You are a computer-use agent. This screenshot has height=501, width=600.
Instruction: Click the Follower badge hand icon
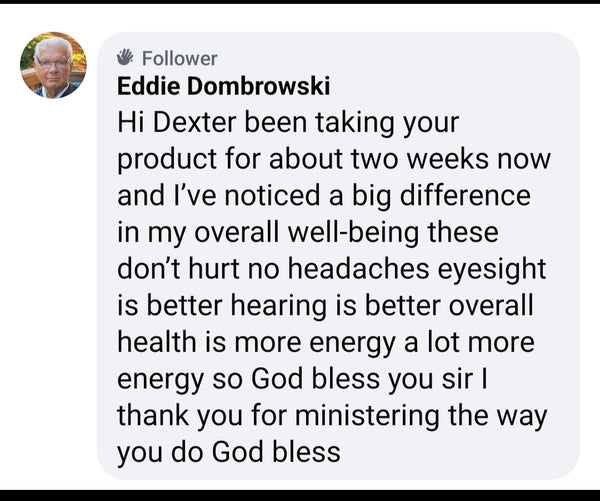click(x=126, y=57)
